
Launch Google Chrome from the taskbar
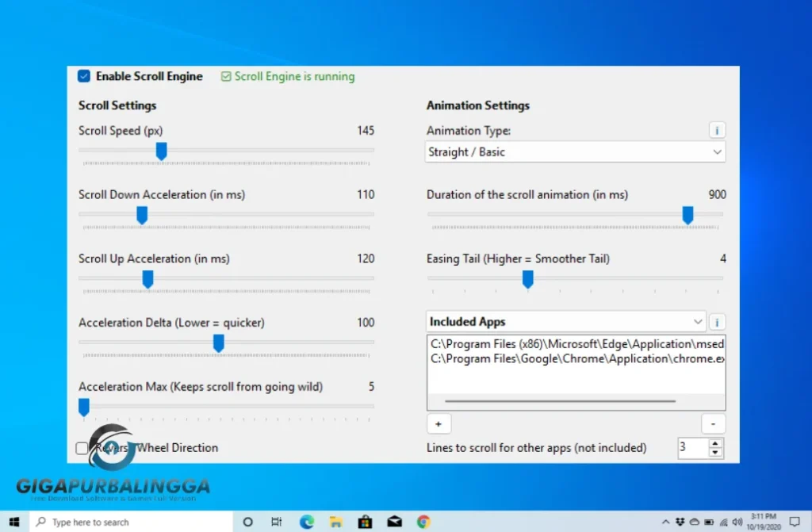pyautogui.click(x=424, y=522)
